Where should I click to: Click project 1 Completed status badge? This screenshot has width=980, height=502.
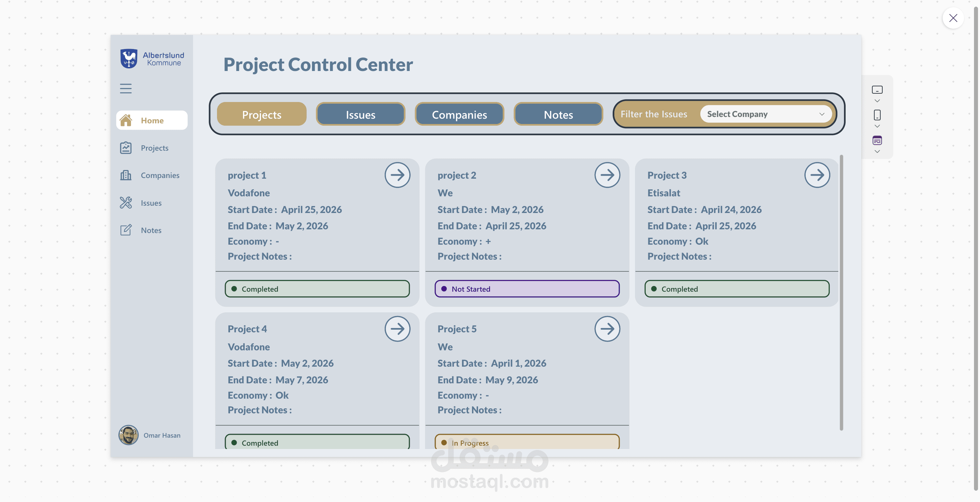[x=317, y=289]
